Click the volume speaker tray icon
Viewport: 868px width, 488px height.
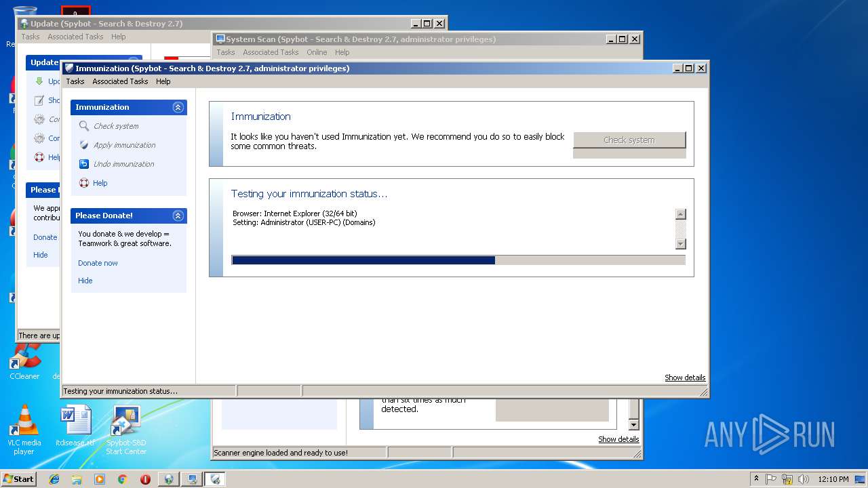tap(804, 479)
